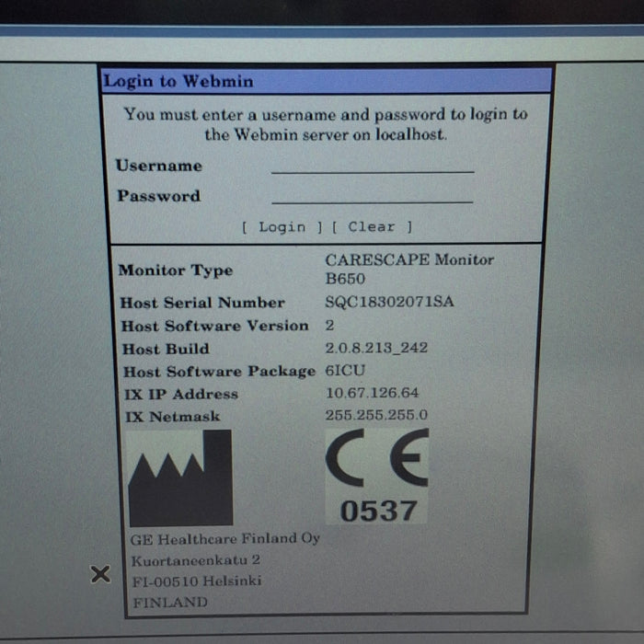Click the 'FI-00510 Helsinki' line
Screen dimensions: 644x644
[x=197, y=581]
